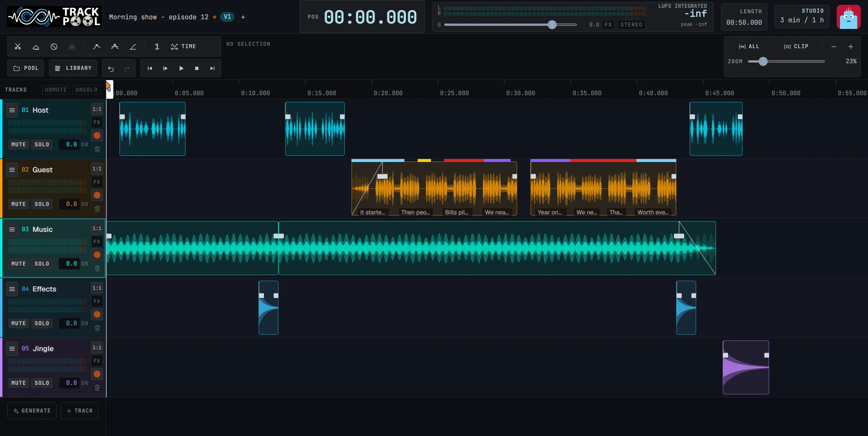This screenshot has height=436, width=868.
Task: Click the zoom in plus button
Action: point(851,47)
